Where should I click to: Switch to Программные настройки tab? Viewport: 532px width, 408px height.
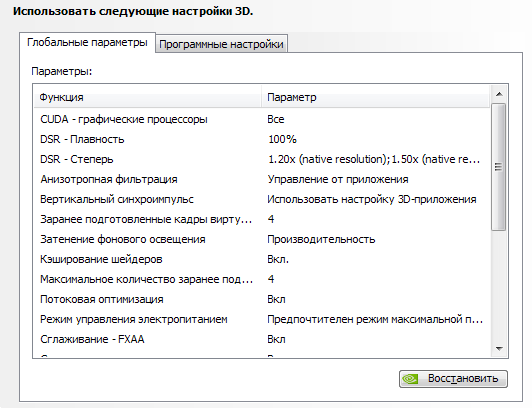221,44
